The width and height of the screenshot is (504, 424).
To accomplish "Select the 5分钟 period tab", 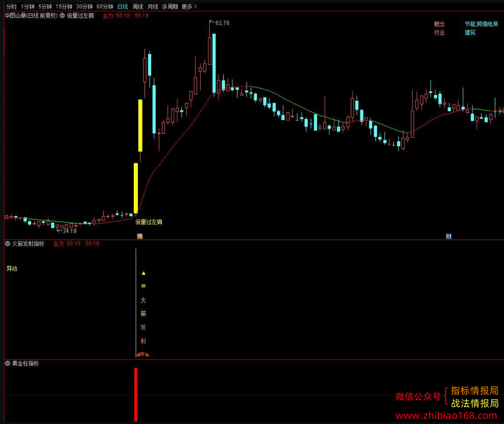I will click(45, 7).
